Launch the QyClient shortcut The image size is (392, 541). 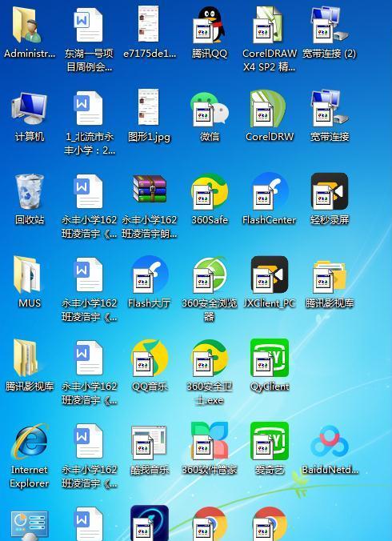270,358
